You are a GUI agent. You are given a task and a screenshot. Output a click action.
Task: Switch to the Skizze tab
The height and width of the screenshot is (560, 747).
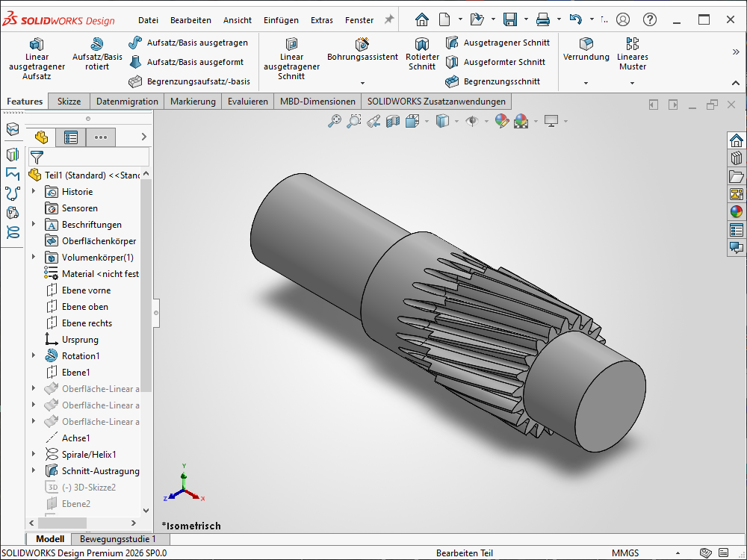click(69, 102)
